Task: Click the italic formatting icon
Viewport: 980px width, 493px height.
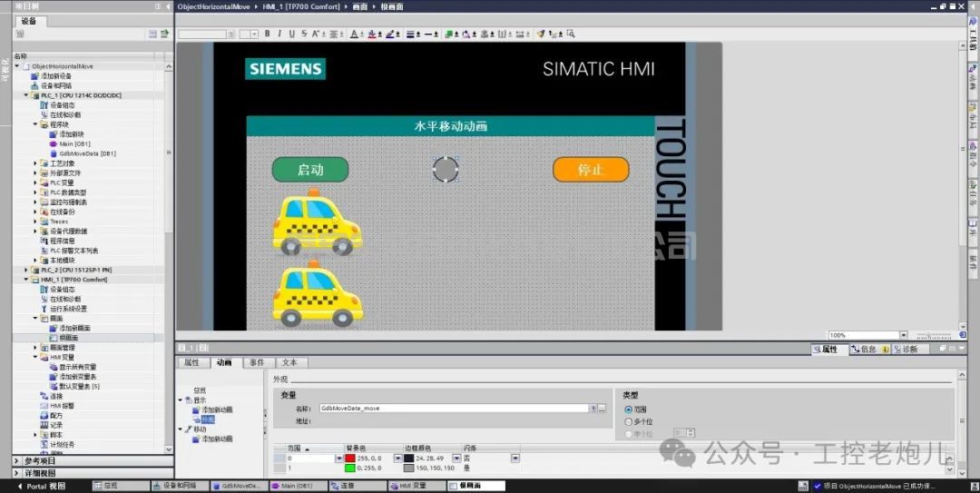Action: pos(279,35)
